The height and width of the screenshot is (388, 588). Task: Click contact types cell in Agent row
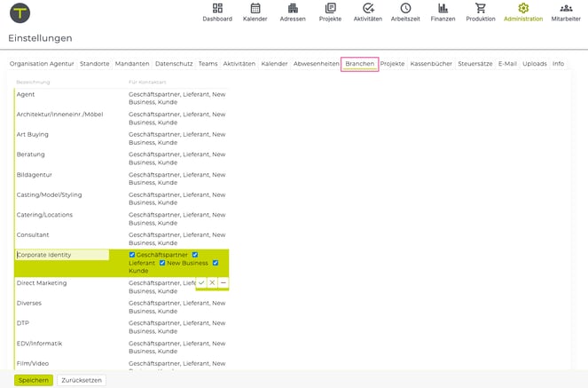click(x=177, y=99)
